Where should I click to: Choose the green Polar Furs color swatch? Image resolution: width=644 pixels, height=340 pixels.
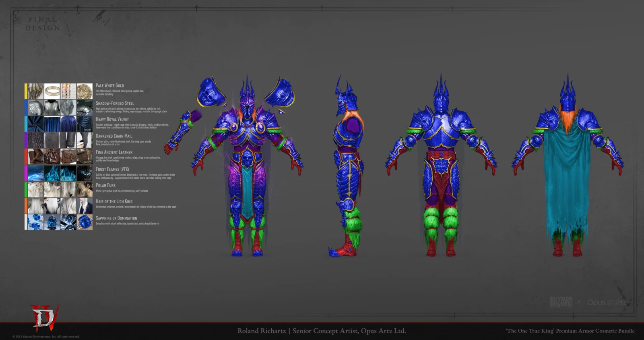pyautogui.click(x=26, y=189)
